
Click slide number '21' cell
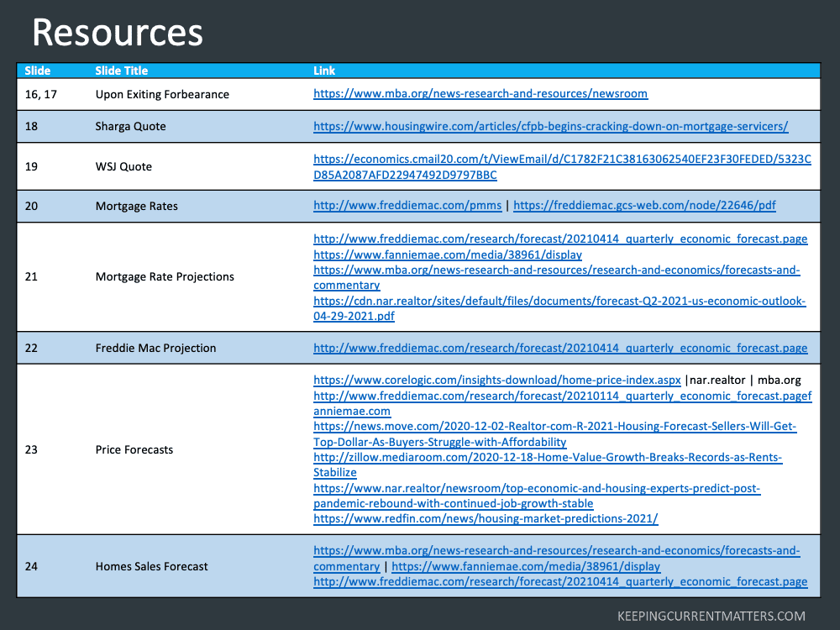pos(31,277)
